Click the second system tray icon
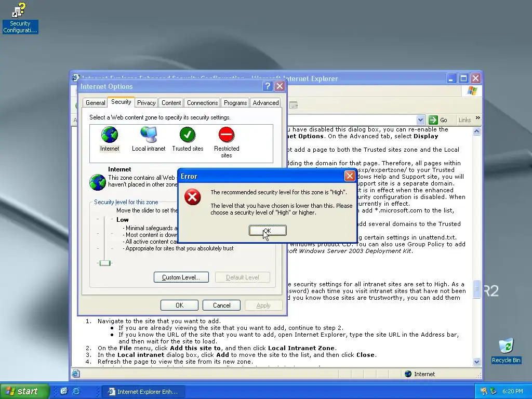532x399 pixels. tap(494, 391)
